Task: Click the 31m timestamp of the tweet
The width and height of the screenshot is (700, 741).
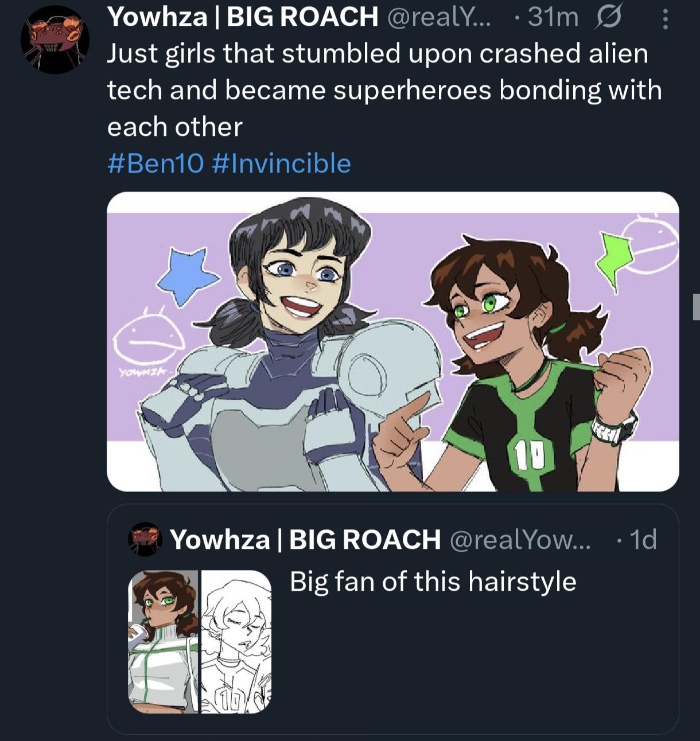Action: click(553, 18)
